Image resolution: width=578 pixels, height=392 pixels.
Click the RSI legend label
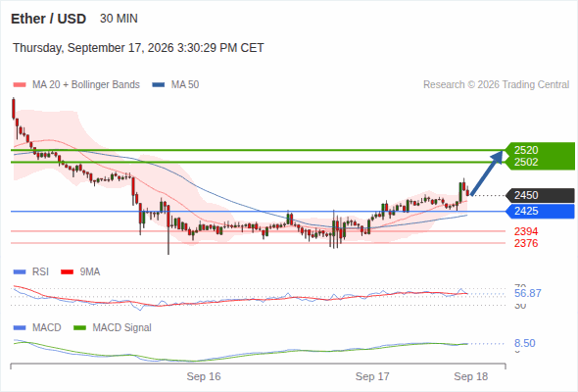point(40,272)
